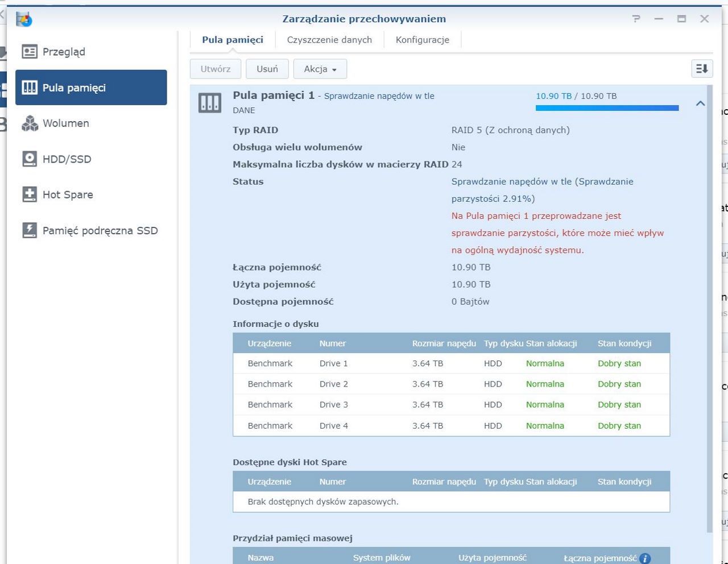
Task: Switch to the Konfiguracje tab
Action: 423,40
